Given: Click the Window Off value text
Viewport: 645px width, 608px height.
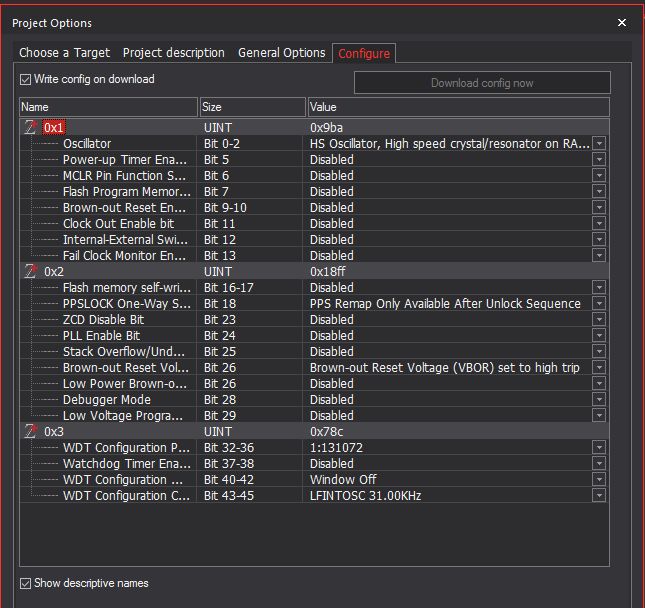Looking at the screenshot, I should click(343, 480).
